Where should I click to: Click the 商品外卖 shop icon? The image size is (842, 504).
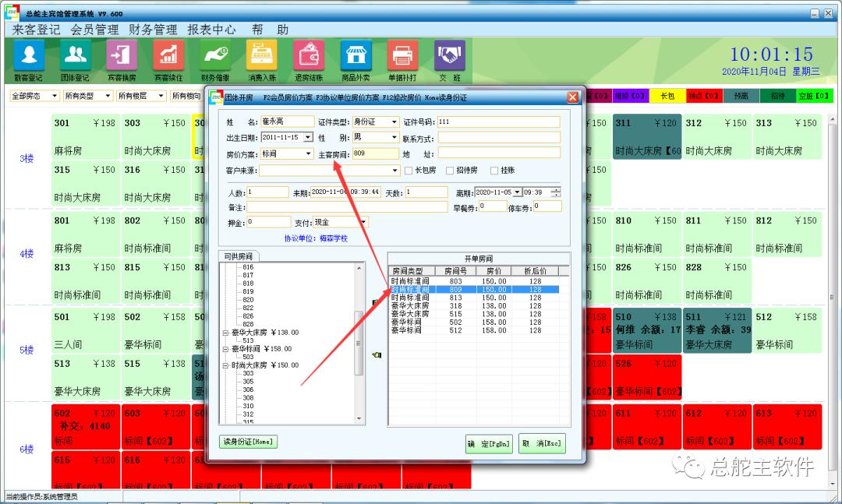pos(356,55)
